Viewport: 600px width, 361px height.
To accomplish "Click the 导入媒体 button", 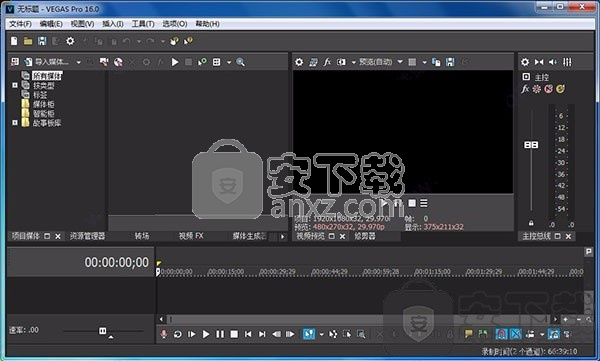I will [x=47, y=62].
